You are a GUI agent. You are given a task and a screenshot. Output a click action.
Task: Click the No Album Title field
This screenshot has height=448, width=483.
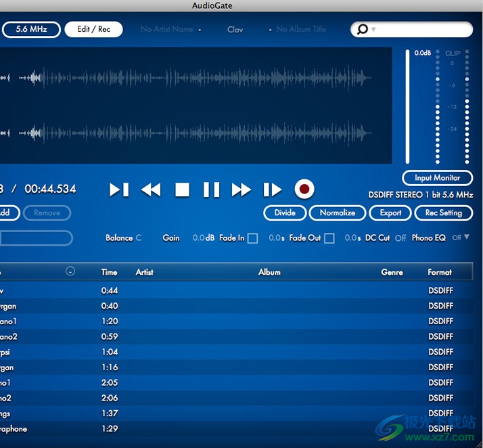301,29
